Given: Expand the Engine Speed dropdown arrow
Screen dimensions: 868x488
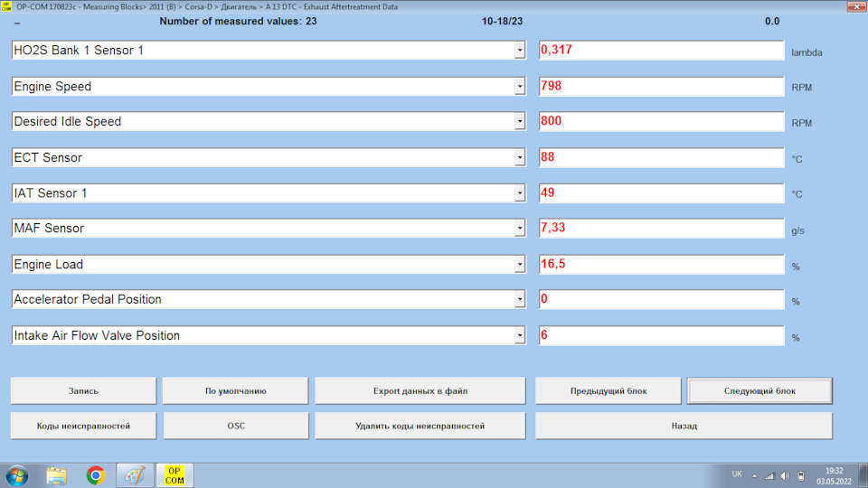Looking at the screenshot, I should [x=519, y=87].
